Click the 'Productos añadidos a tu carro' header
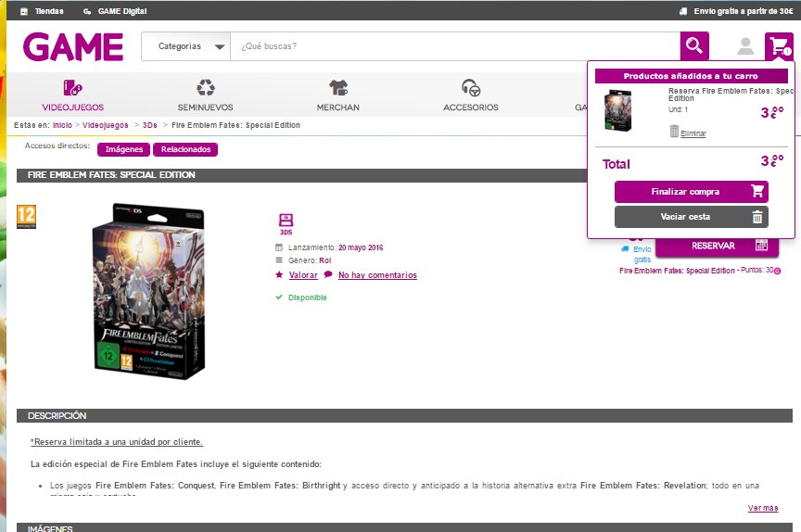The width and height of the screenshot is (801, 532). click(692, 76)
